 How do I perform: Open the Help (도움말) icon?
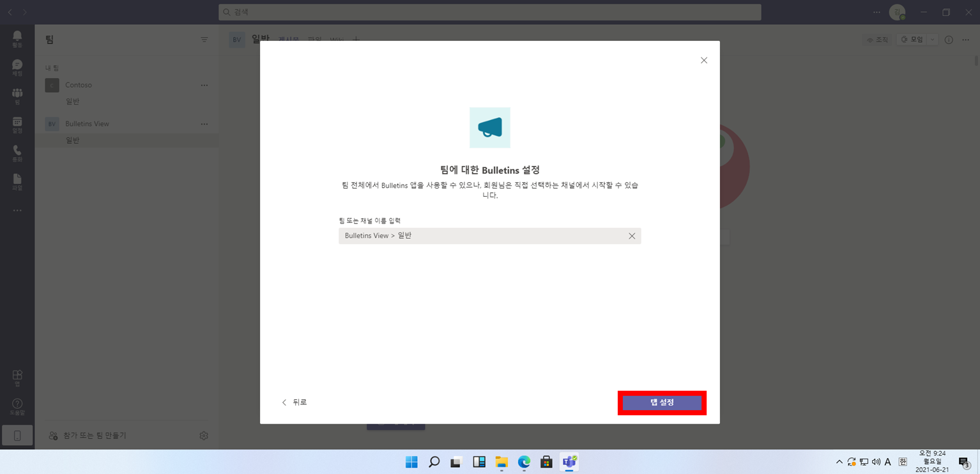[x=17, y=406]
